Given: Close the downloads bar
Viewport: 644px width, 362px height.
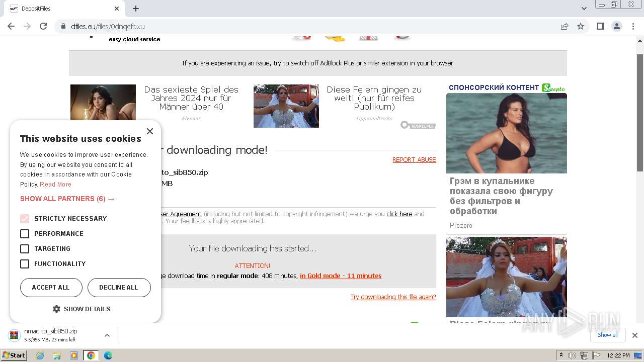Looking at the screenshot, I should pyautogui.click(x=634, y=335).
